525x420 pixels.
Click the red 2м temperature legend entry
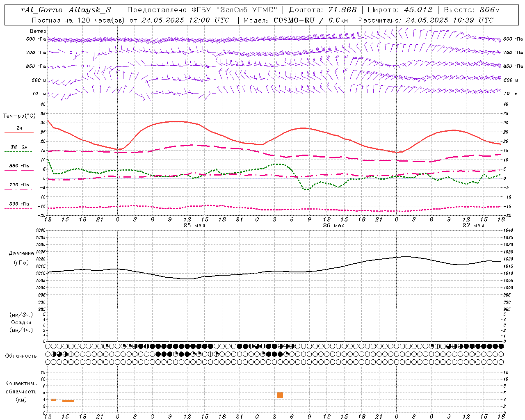(x=19, y=129)
